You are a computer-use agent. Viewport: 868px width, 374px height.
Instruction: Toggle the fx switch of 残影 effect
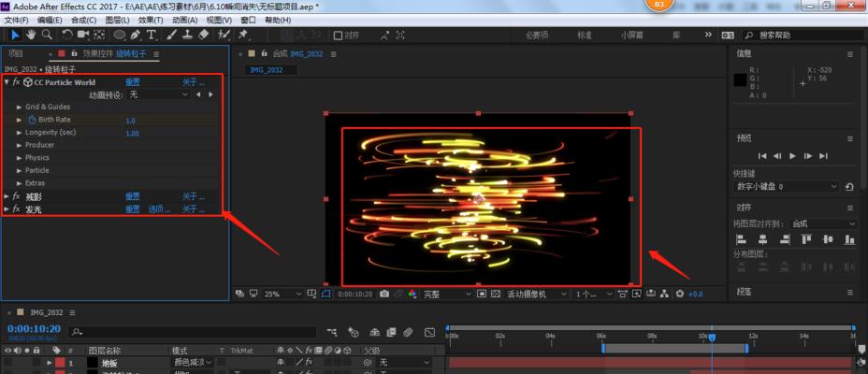(17, 196)
